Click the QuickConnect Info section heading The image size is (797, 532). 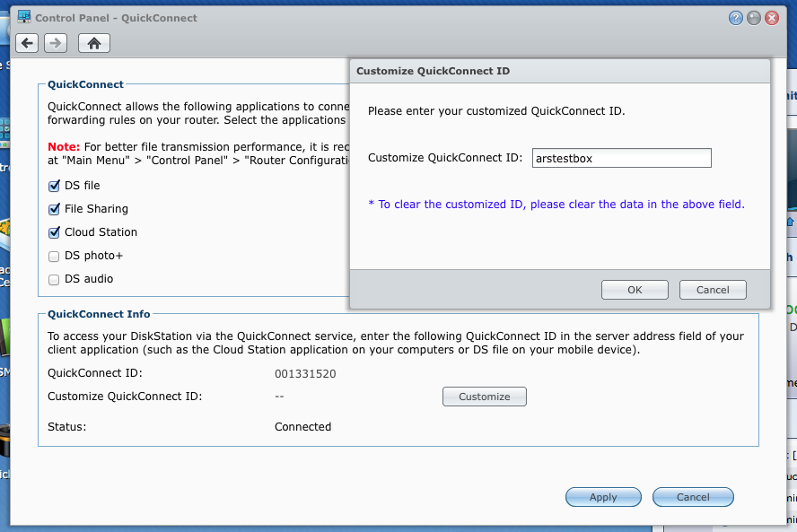click(99, 314)
